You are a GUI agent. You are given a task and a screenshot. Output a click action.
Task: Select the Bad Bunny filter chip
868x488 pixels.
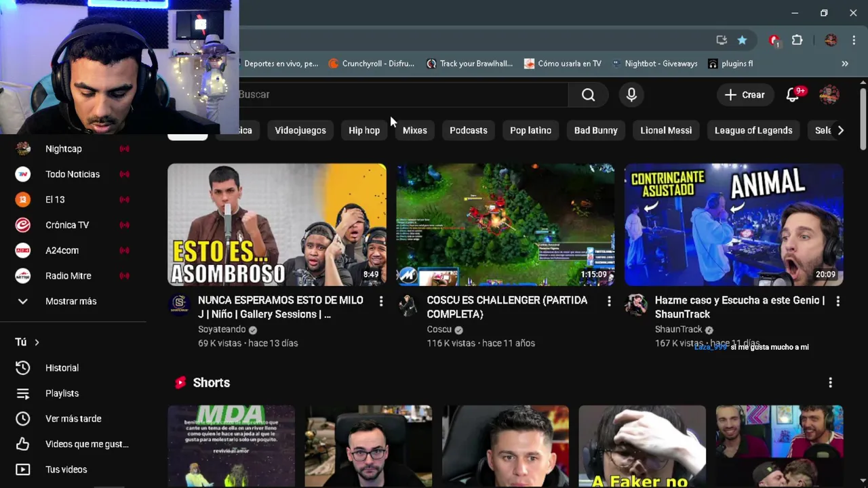[596, 130]
